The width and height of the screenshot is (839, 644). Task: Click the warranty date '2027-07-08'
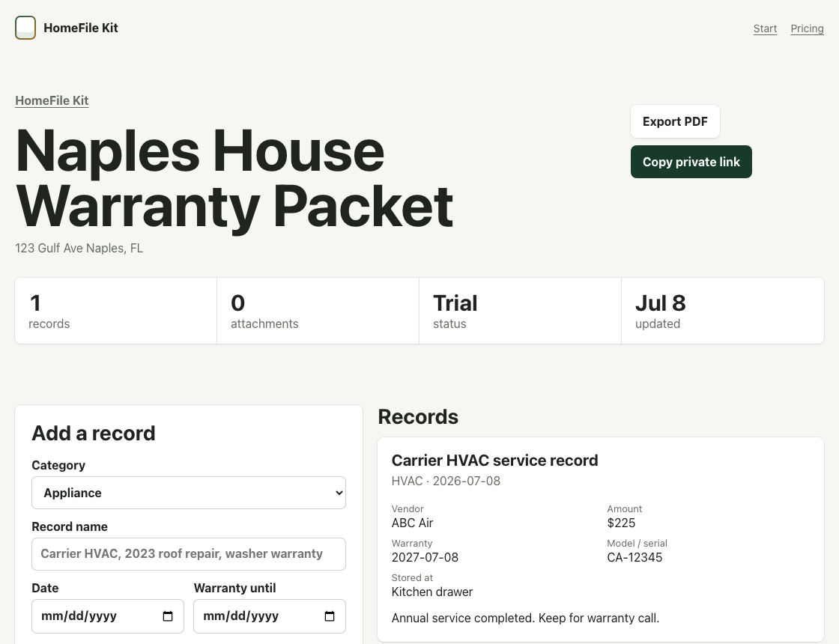pyautogui.click(x=425, y=557)
